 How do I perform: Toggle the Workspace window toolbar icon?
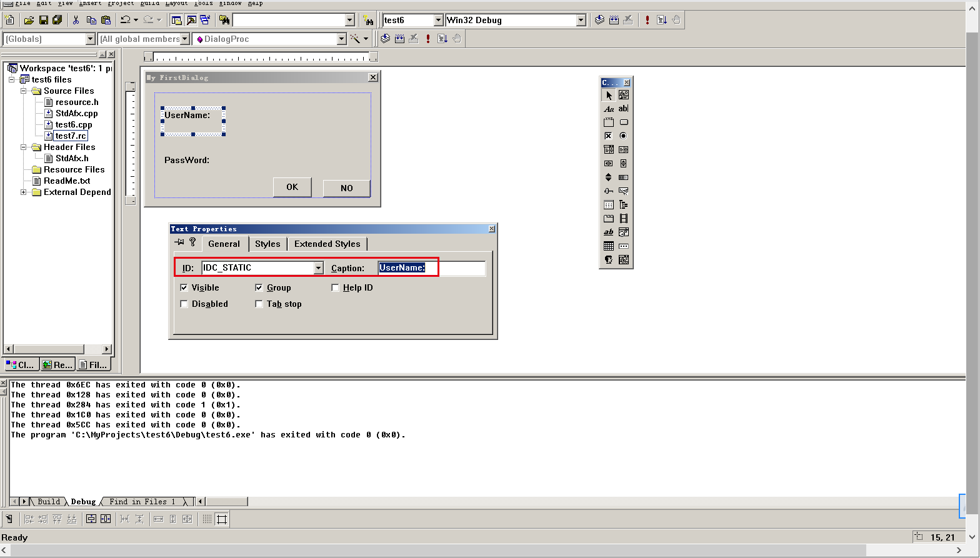177,20
